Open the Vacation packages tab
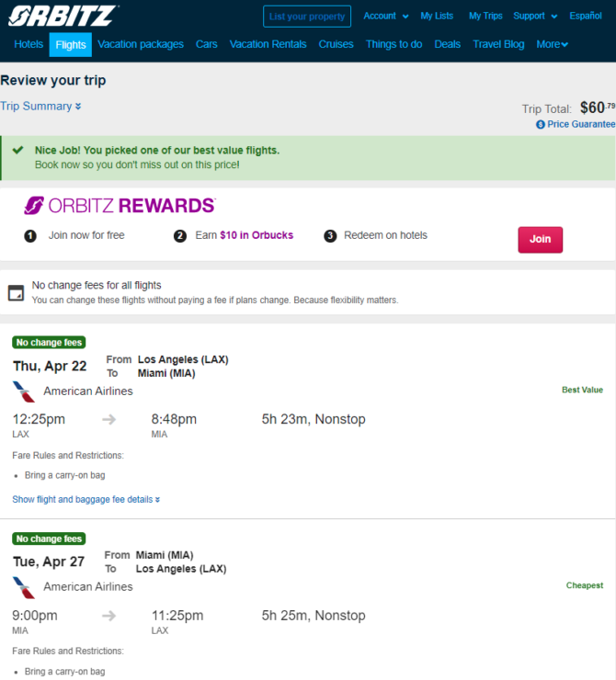Image resolution: width=616 pixels, height=680 pixels. (x=141, y=44)
